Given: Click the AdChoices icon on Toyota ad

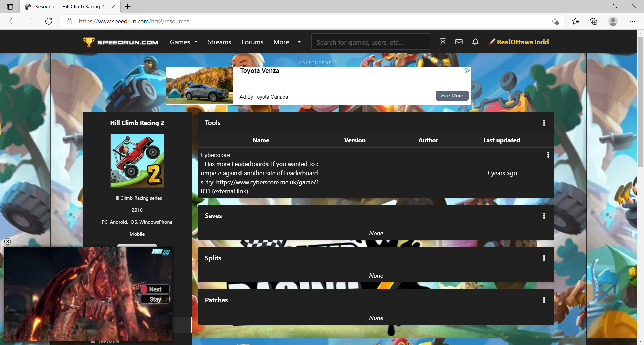Looking at the screenshot, I should [x=467, y=71].
